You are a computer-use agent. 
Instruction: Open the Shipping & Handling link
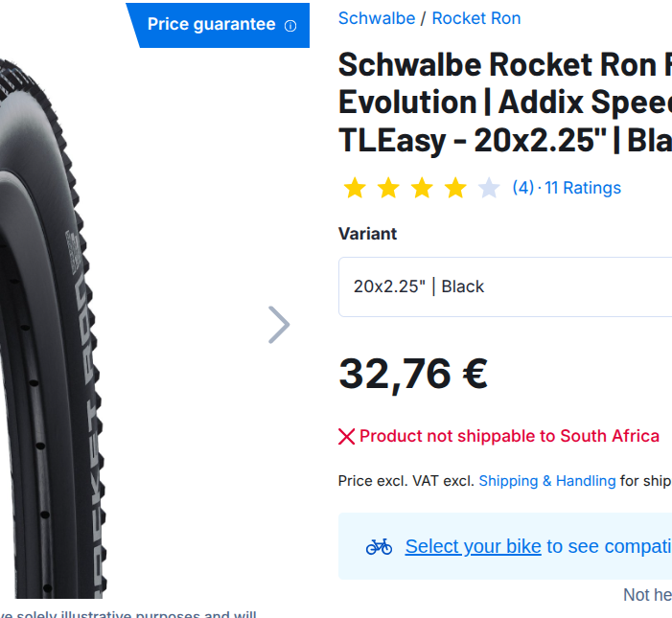[x=547, y=480]
